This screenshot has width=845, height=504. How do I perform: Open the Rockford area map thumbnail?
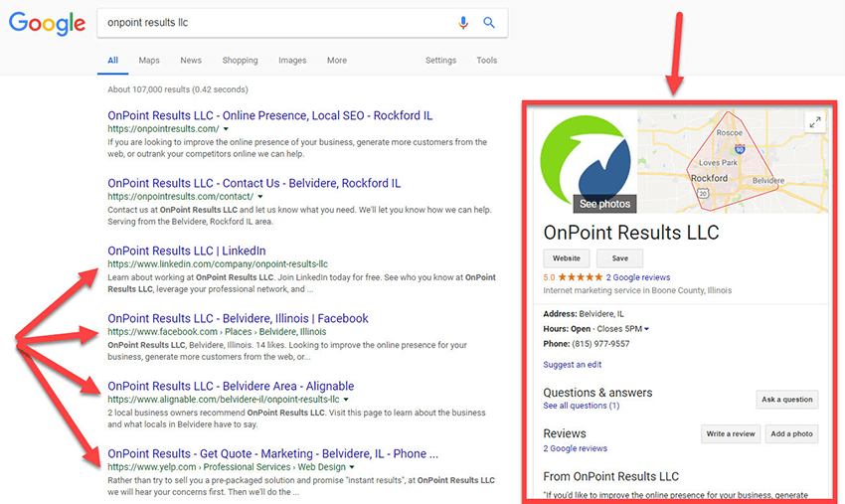point(733,161)
